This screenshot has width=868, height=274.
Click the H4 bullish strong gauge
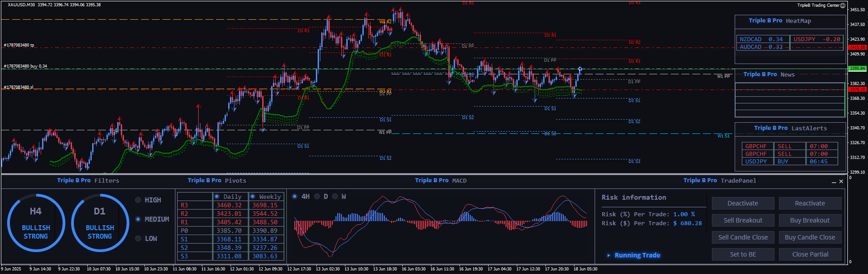36,223
